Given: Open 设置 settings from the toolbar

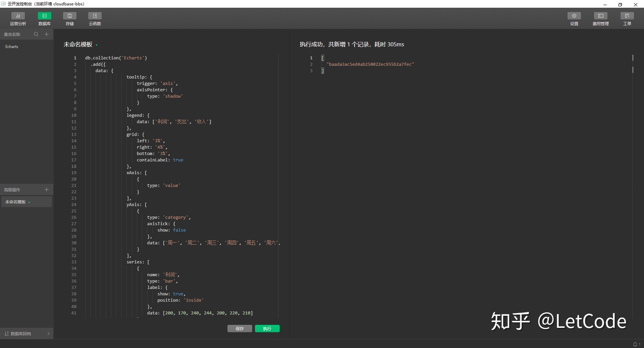Looking at the screenshot, I should (574, 19).
